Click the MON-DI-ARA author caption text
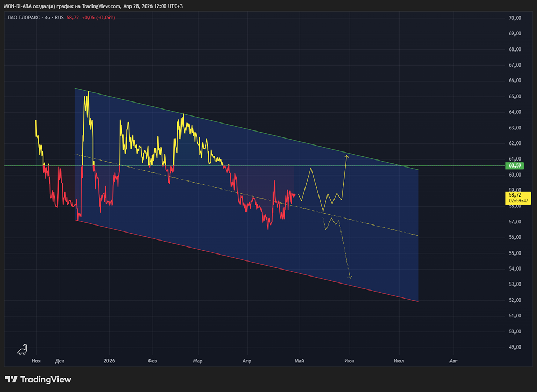The image size is (537, 392). [93, 6]
